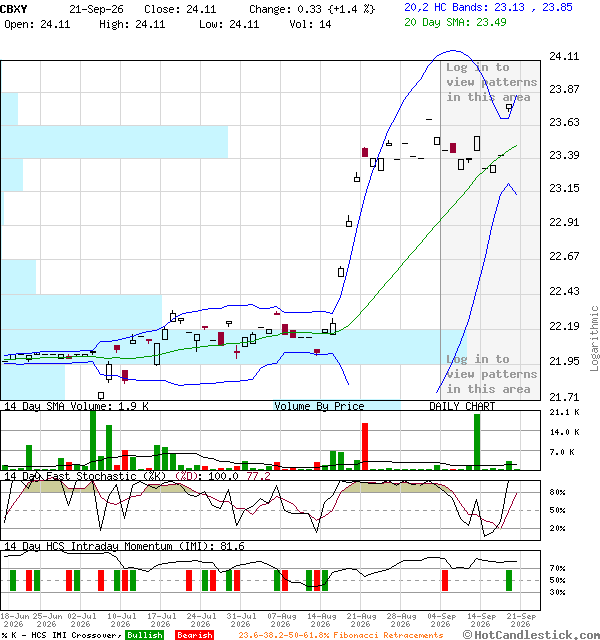Click the green Bullish legend badge

pos(144,635)
